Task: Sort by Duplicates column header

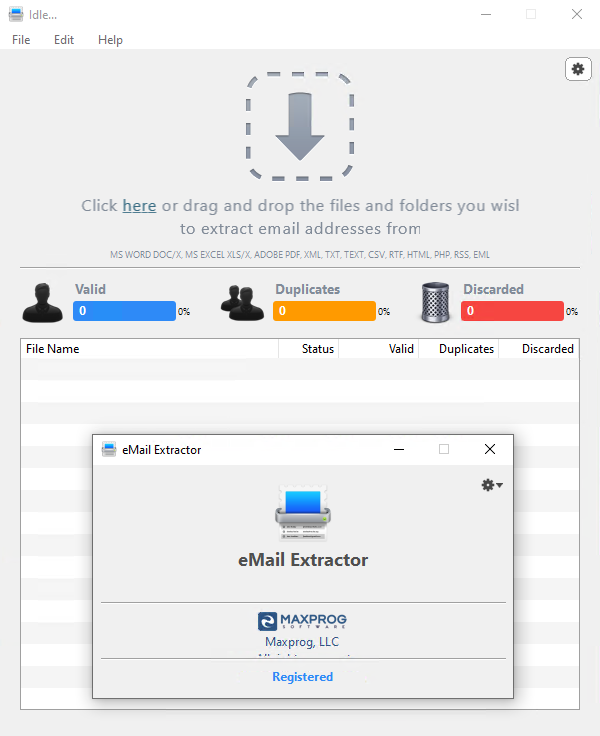Action: 459,349
